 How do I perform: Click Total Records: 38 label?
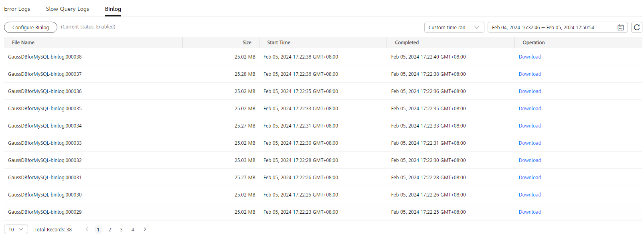pyautogui.click(x=53, y=230)
